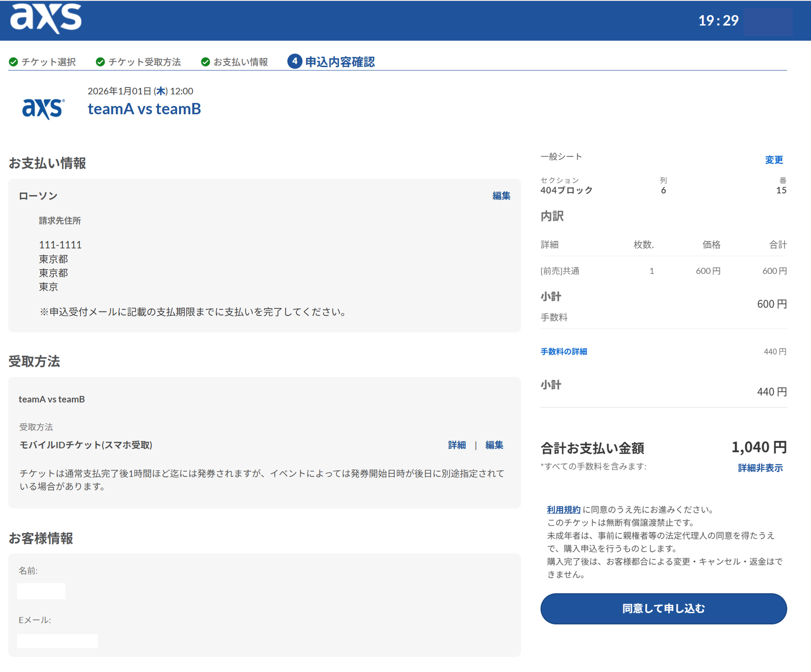Open the teamA vs teamB event title
This screenshot has width=811, height=672.
point(144,109)
